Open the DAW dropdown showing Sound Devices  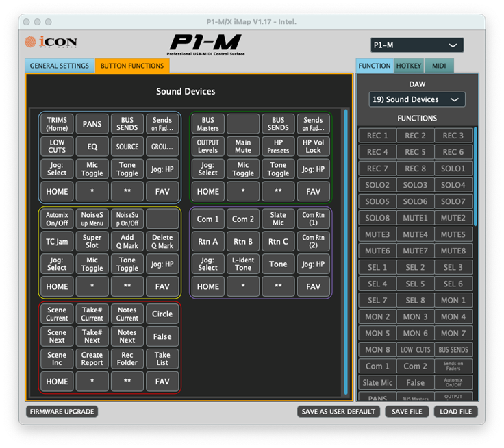[x=416, y=99]
